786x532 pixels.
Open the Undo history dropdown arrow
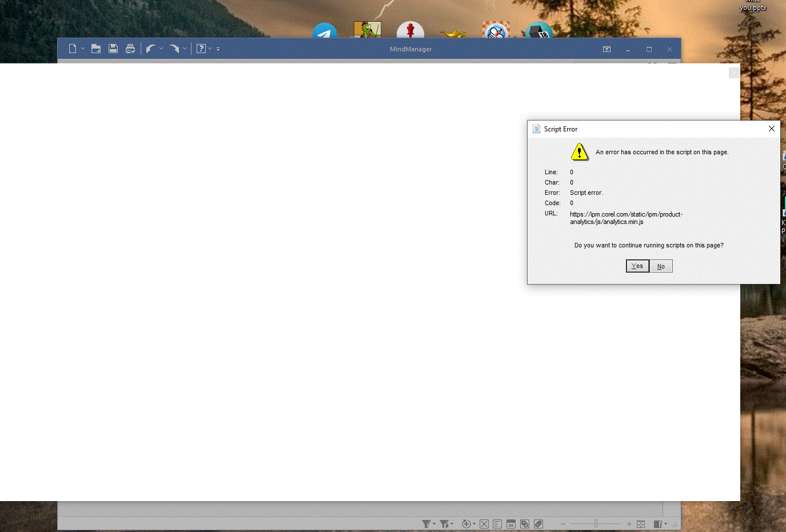click(161, 49)
